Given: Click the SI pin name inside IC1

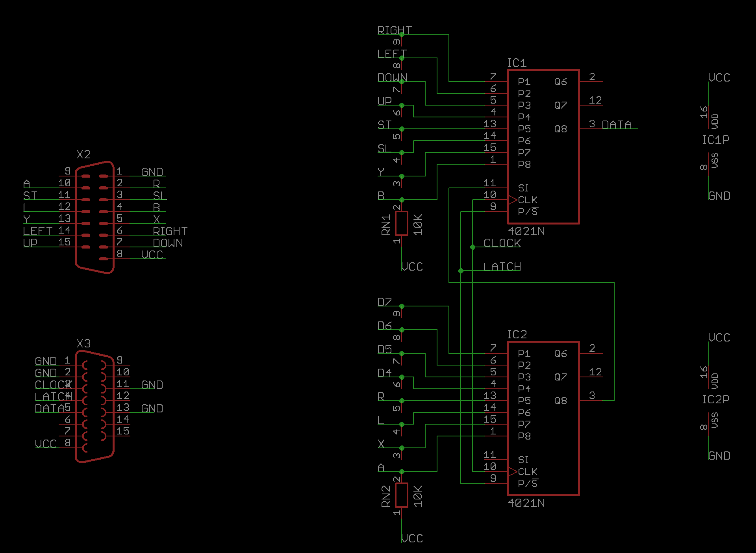Looking at the screenshot, I should (x=523, y=188).
